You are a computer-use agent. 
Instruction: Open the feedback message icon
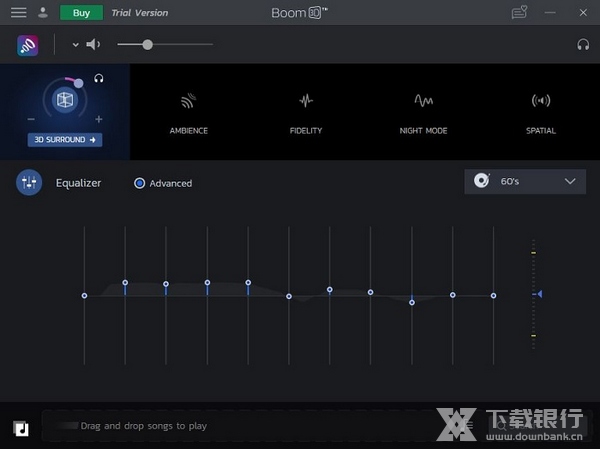coord(519,13)
